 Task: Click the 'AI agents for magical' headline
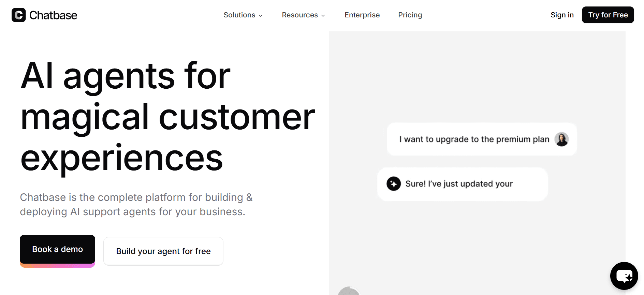tap(167, 117)
